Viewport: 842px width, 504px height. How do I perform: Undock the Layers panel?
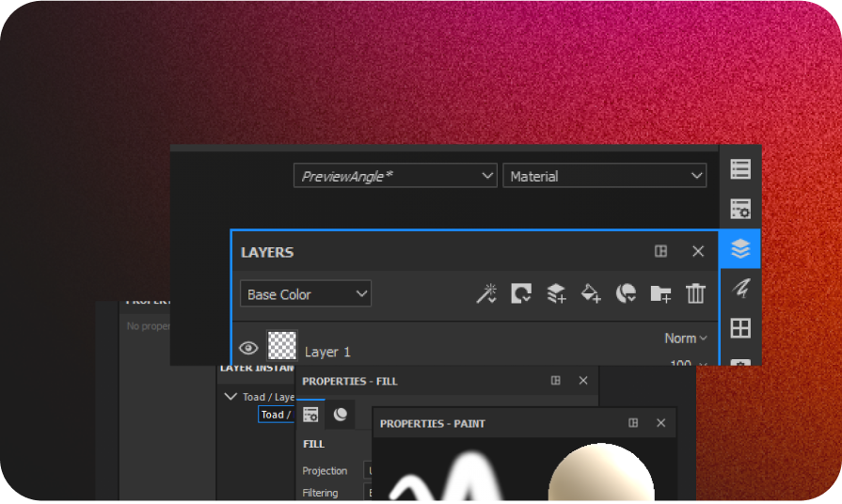[661, 251]
